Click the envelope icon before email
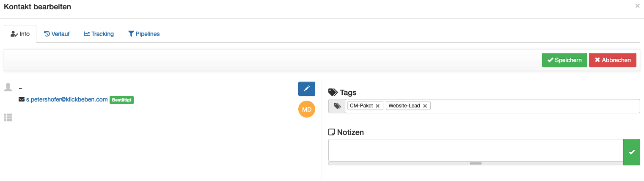The width and height of the screenshot is (644, 181). pyautogui.click(x=22, y=100)
